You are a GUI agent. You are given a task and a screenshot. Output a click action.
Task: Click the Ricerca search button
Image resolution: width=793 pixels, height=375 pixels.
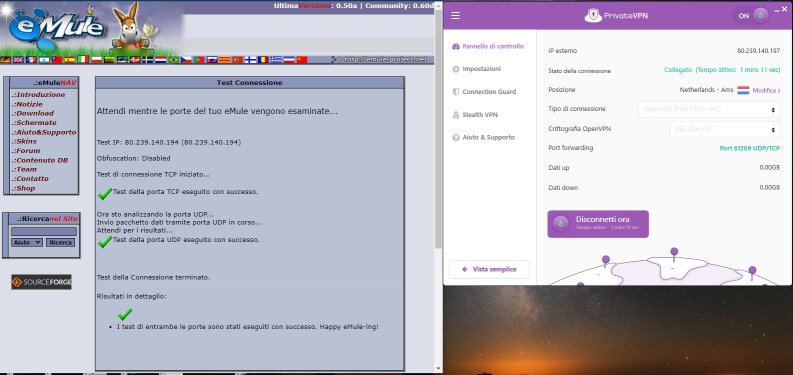click(x=61, y=242)
